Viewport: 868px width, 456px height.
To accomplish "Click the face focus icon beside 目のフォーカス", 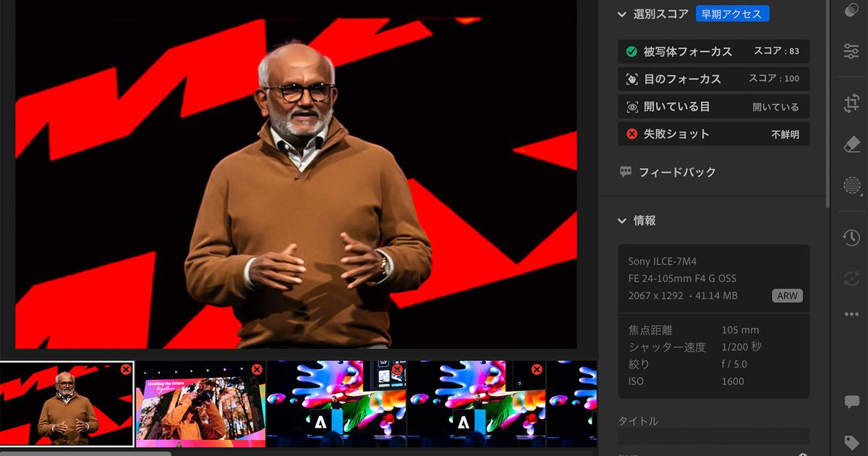I will [631, 79].
